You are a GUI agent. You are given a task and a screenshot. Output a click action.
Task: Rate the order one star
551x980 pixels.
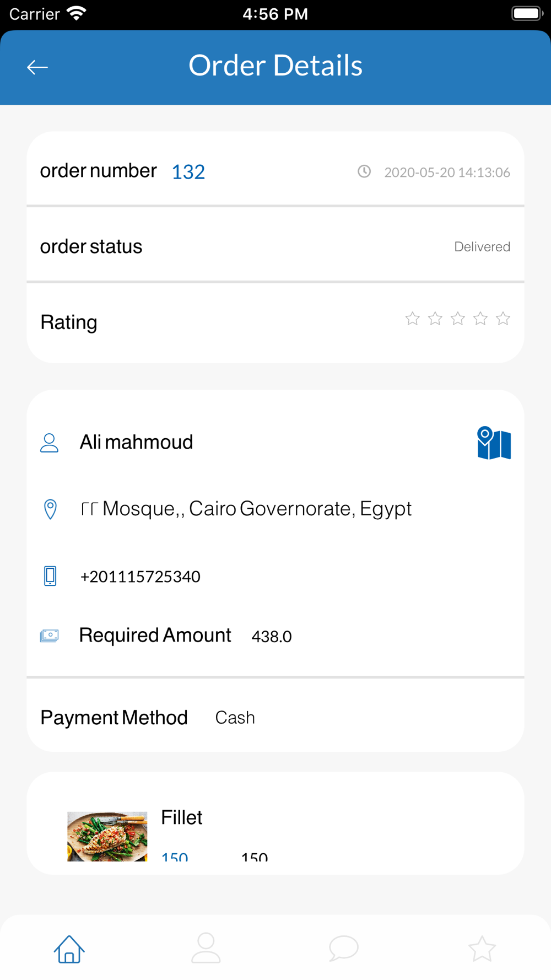pyautogui.click(x=412, y=319)
